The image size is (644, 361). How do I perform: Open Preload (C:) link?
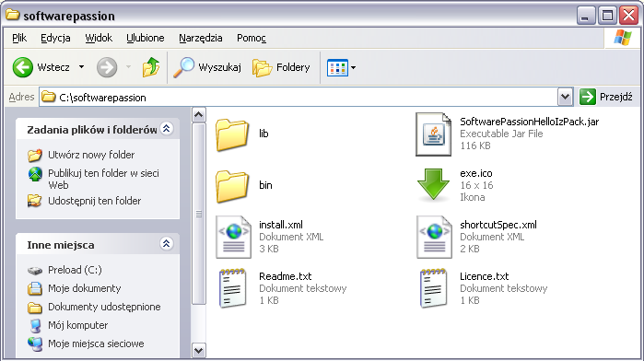tap(75, 270)
